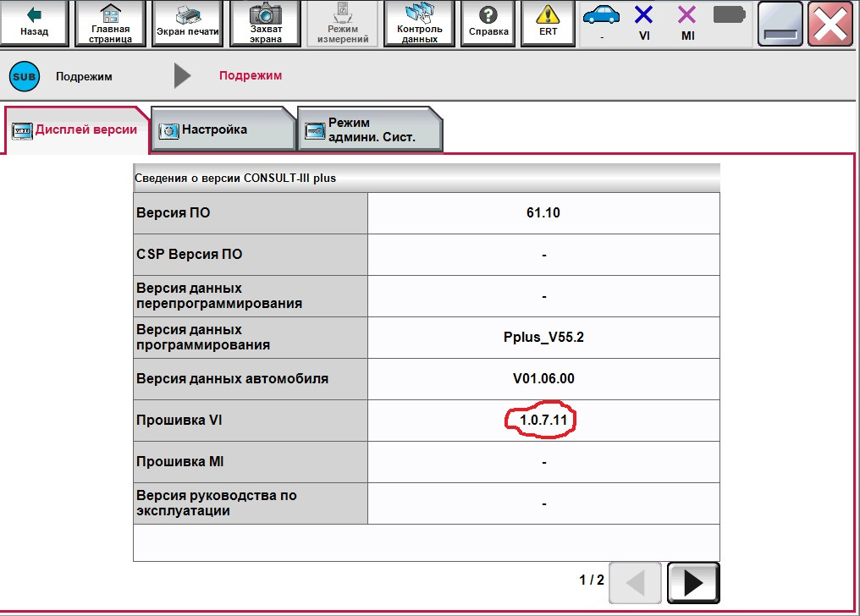Click the V01.06.00 value
This screenshot has width=860, height=616.
[543, 379]
